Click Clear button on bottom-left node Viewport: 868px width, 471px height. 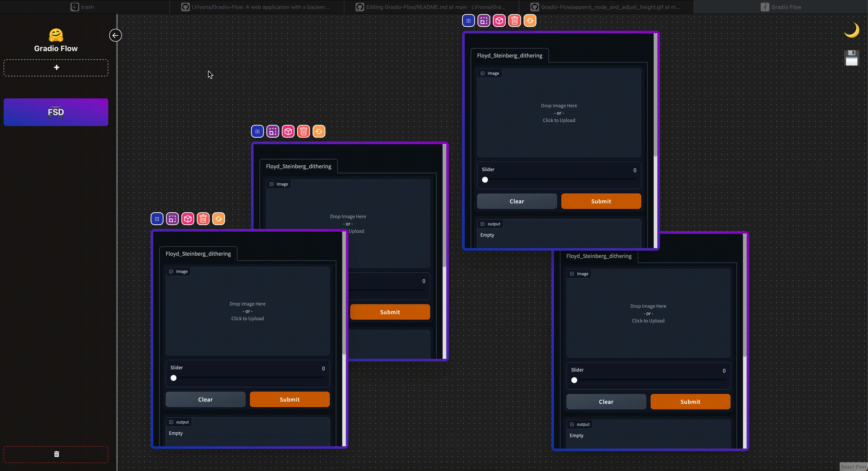tap(205, 399)
